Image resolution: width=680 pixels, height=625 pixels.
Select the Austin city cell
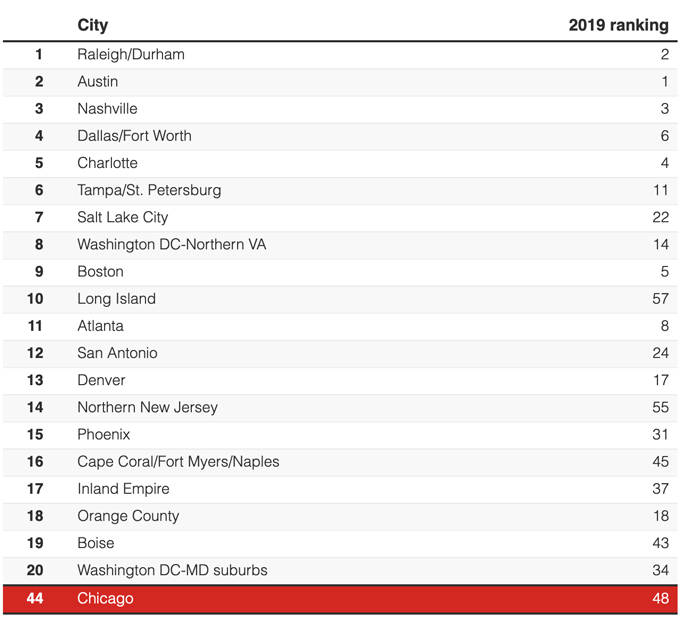98,82
